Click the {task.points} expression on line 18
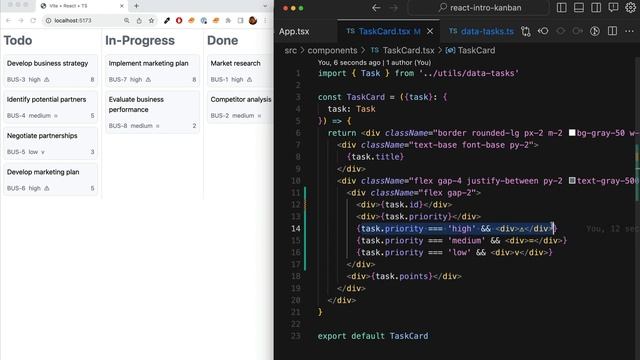 pos(402,276)
